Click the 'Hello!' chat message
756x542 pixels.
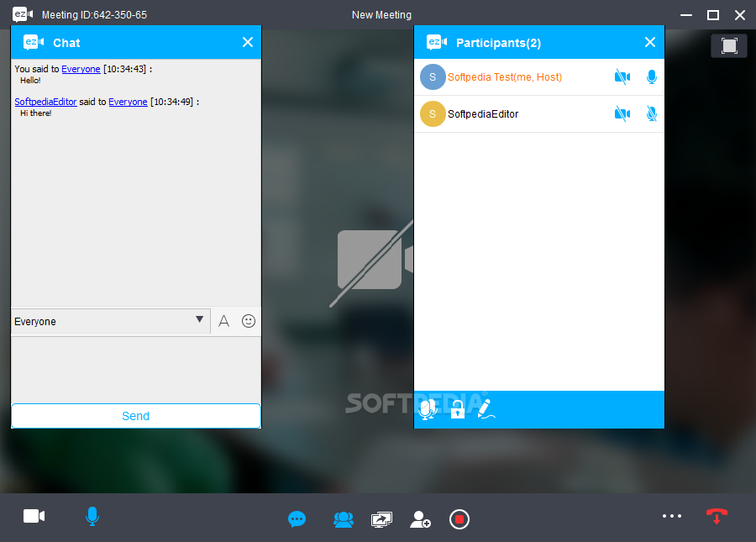pyautogui.click(x=30, y=81)
